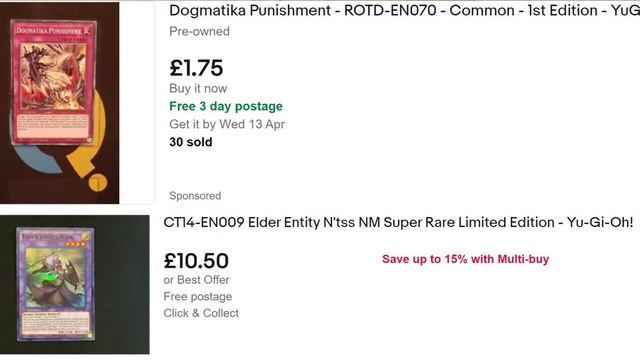
Task: Click the or Best Offer text
Action: click(x=196, y=280)
